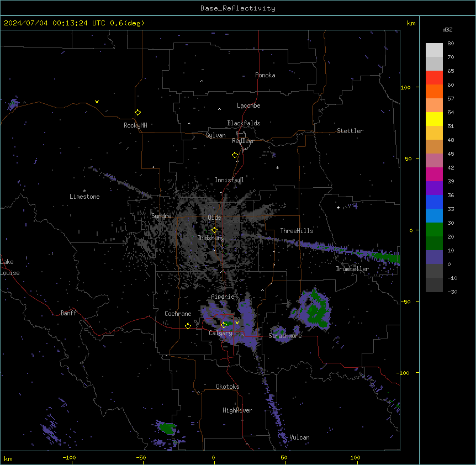Click the yellow V marker east of Calgary

(237, 323)
